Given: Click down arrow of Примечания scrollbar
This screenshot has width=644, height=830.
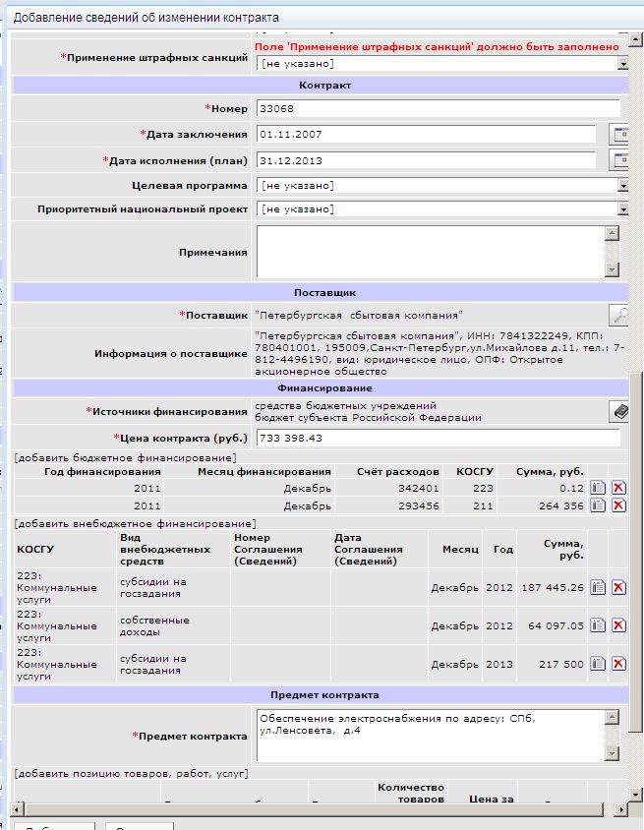Looking at the screenshot, I should pos(612,269).
